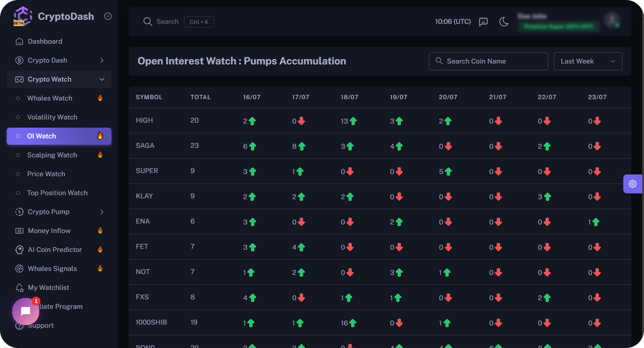Expand the Crypto Dash submenu chevron
The image size is (644, 348).
click(102, 61)
